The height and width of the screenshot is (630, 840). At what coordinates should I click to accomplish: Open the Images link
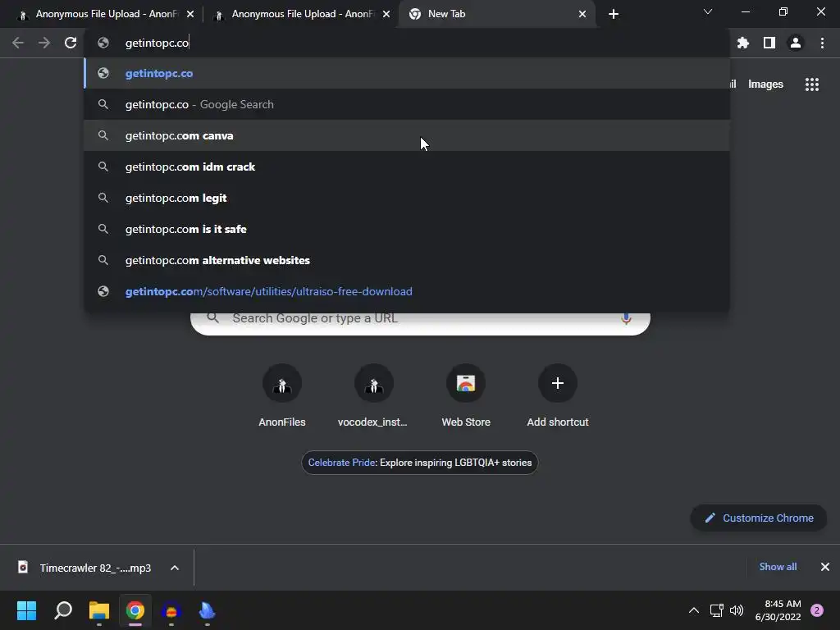765,84
